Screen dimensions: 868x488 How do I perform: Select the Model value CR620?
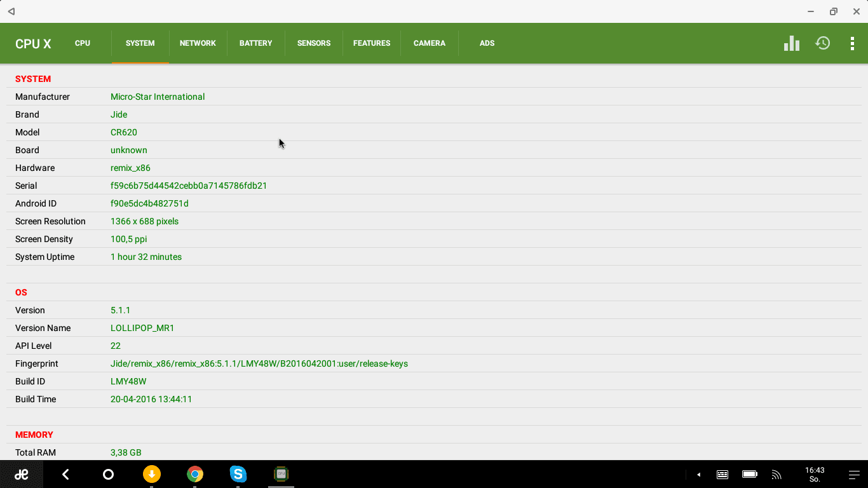(x=124, y=132)
